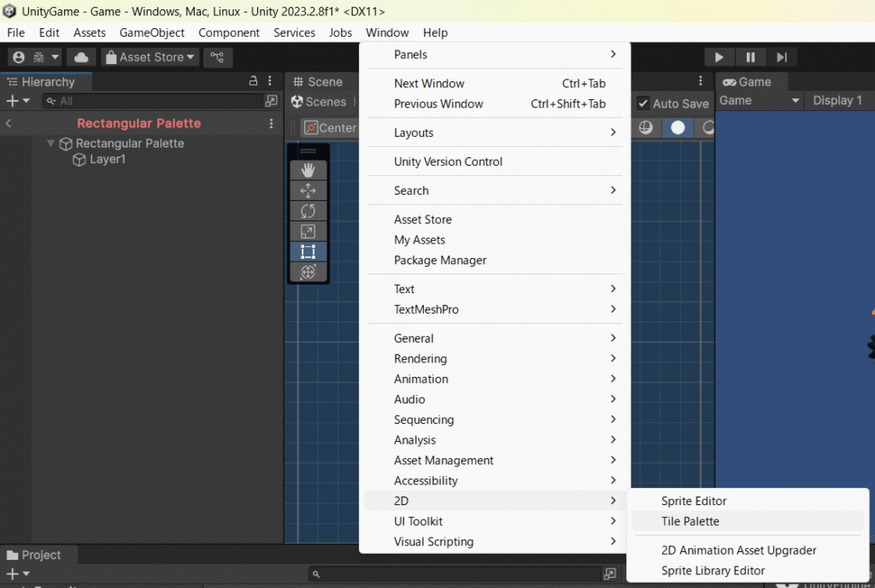Screen dimensions: 875x588
Task: Open Package Manager menu item
Action: point(495,261)
